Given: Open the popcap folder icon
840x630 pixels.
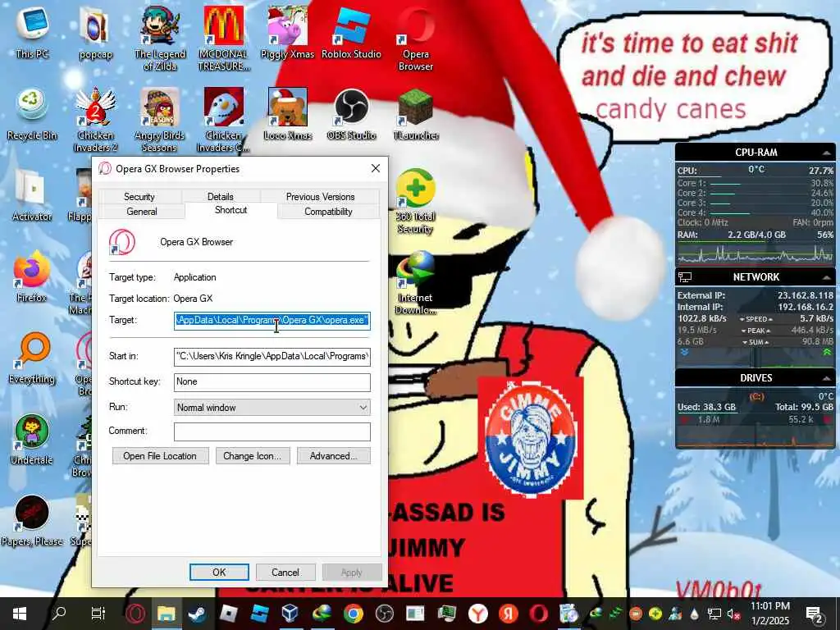Looking at the screenshot, I should [x=95, y=31].
